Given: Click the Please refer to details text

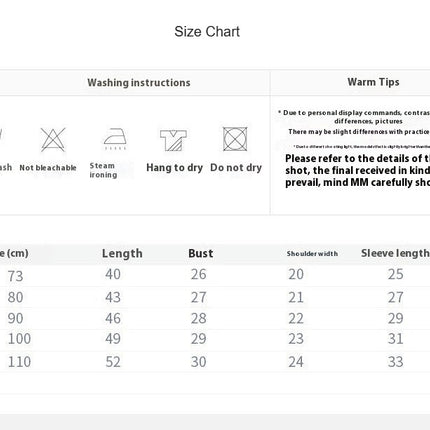Looking at the screenshot, I should tap(358, 170).
